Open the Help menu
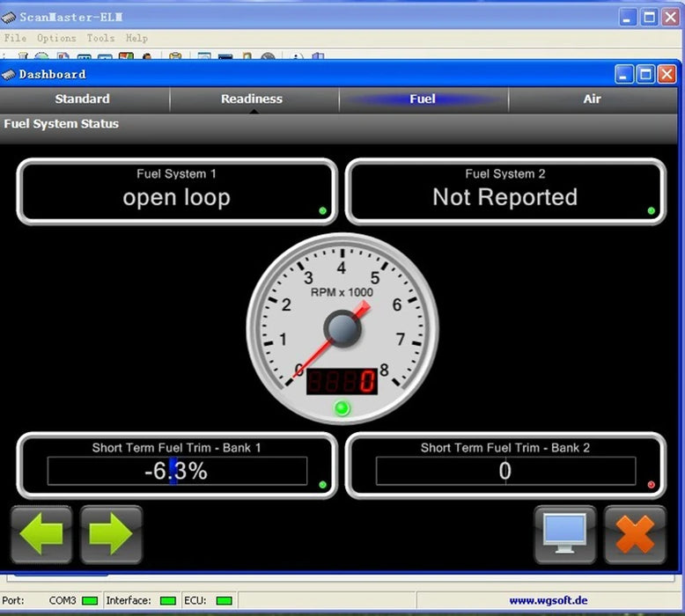 [x=136, y=39]
